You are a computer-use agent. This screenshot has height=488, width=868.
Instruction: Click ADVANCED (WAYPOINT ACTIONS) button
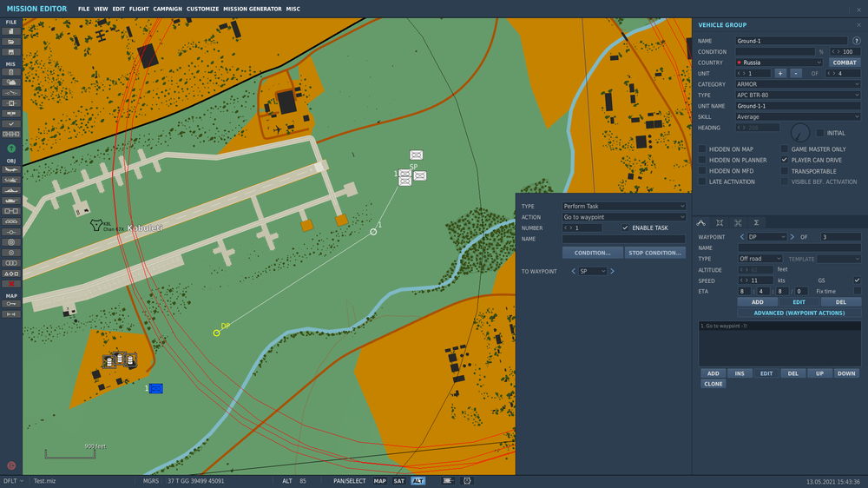click(799, 313)
